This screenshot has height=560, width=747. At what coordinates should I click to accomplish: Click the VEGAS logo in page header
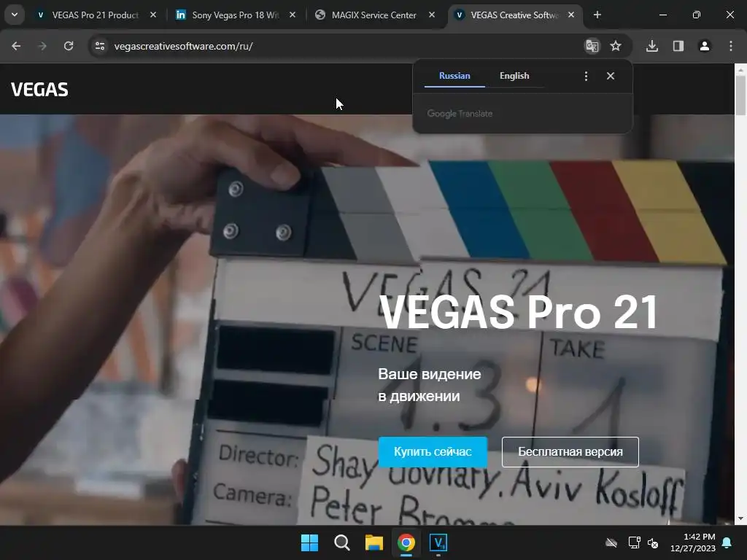[x=39, y=90]
